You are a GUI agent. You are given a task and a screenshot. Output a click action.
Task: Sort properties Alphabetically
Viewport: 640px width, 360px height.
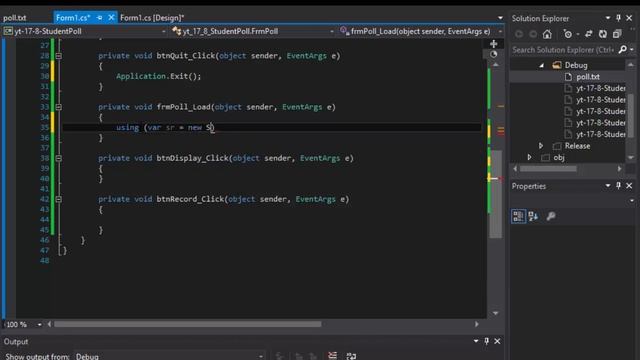(x=533, y=216)
